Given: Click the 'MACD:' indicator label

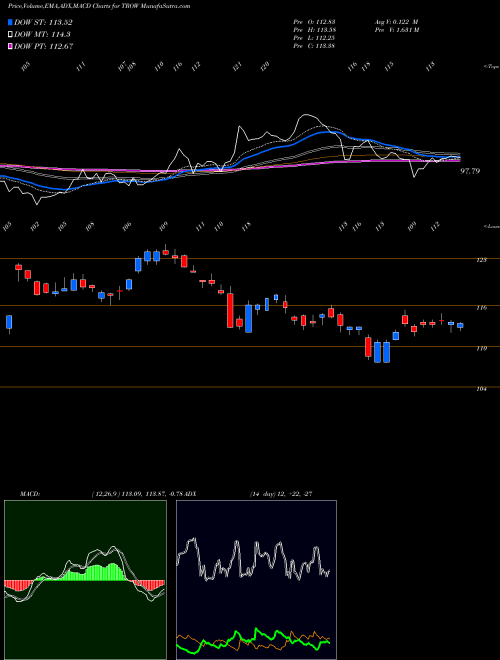Looking at the screenshot, I should (30, 494).
